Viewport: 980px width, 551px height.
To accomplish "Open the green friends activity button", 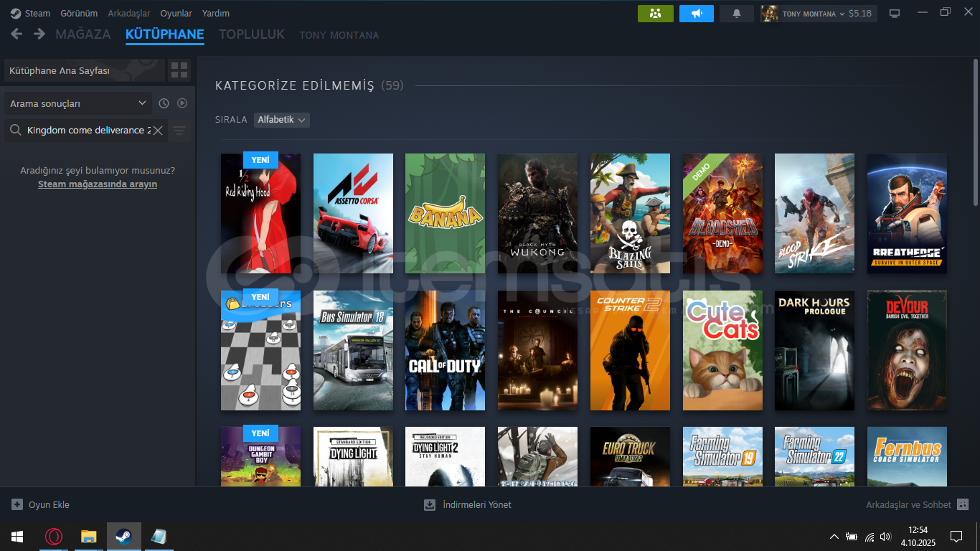I will click(656, 13).
